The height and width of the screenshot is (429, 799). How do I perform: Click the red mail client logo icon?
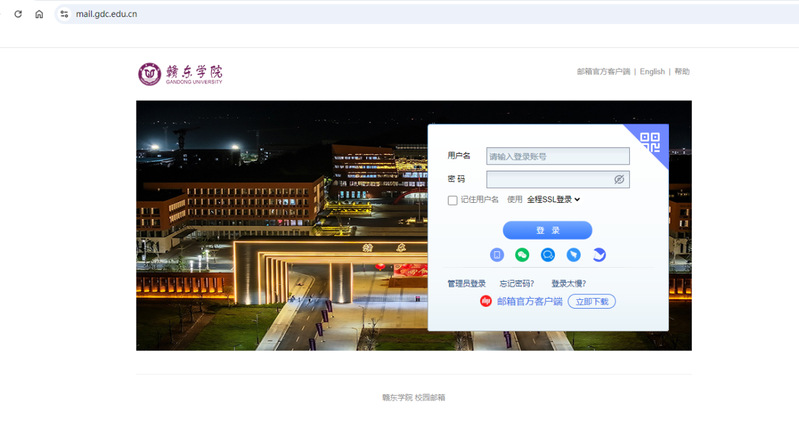click(x=486, y=301)
